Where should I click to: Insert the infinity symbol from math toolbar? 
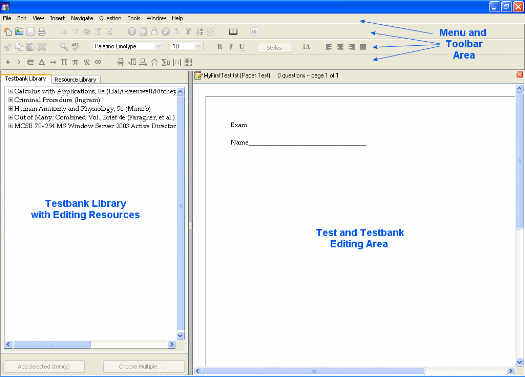(x=98, y=62)
